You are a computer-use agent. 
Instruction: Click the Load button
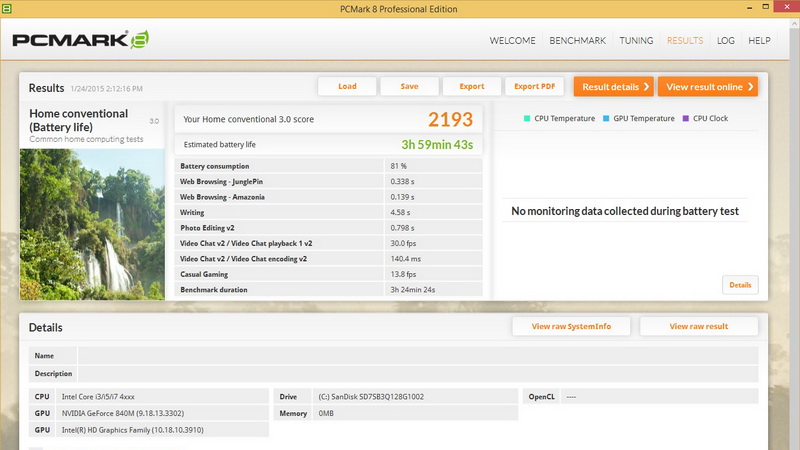(347, 86)
